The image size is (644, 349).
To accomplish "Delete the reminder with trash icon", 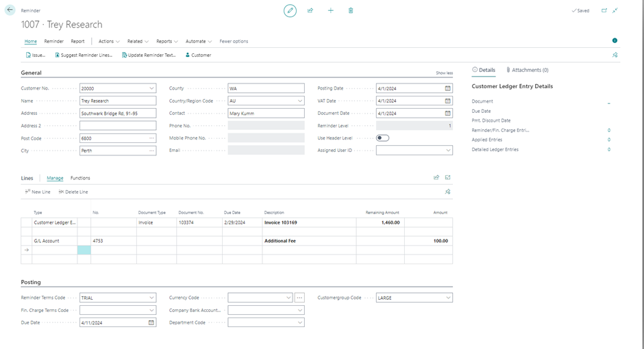I will coord(351,11).
